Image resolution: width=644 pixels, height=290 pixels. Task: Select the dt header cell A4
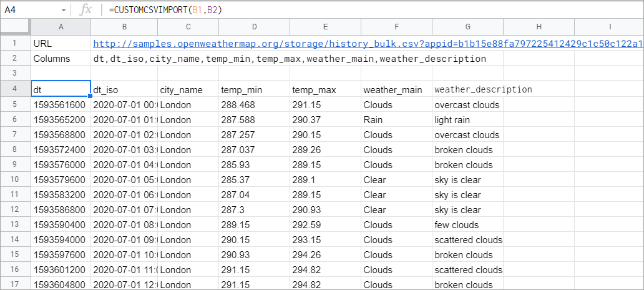pos(61,89)
